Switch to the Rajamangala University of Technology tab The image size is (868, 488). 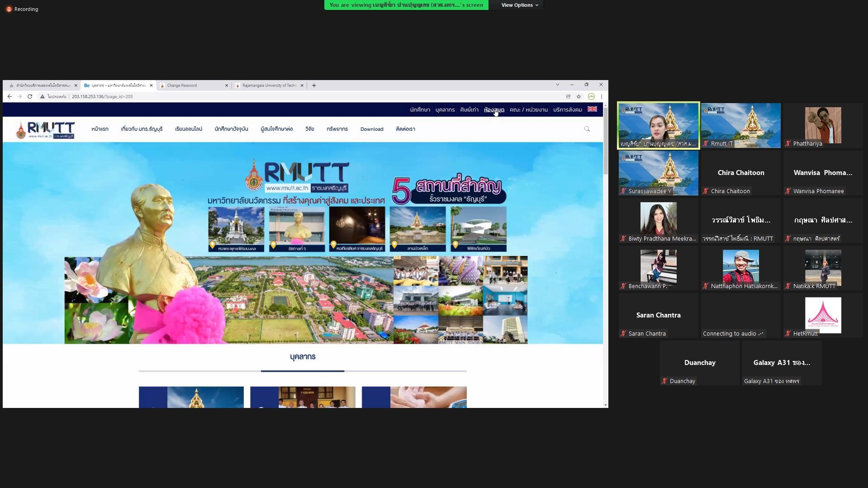269,85
